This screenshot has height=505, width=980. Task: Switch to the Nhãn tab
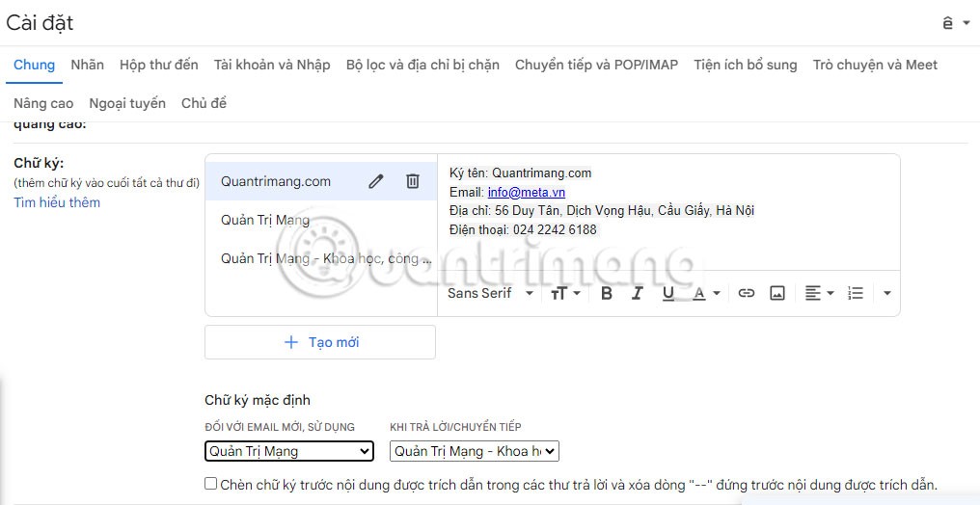[x=88, y=65]
